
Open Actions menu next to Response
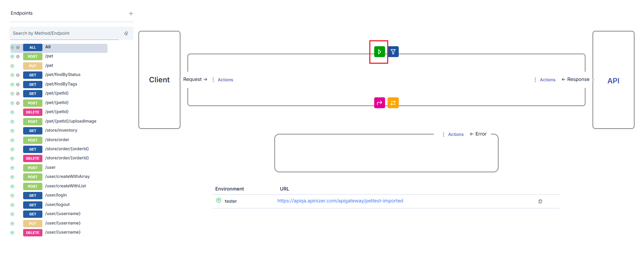tap(545, 80)
